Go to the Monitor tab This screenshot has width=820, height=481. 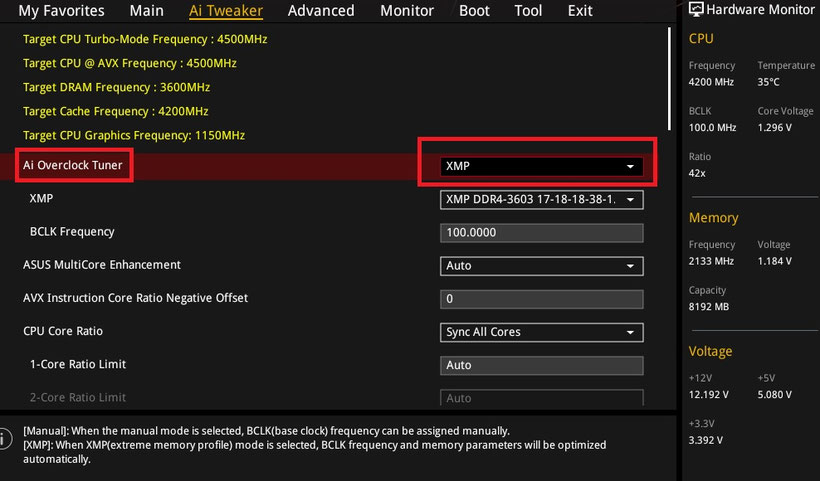pos(407,11)
